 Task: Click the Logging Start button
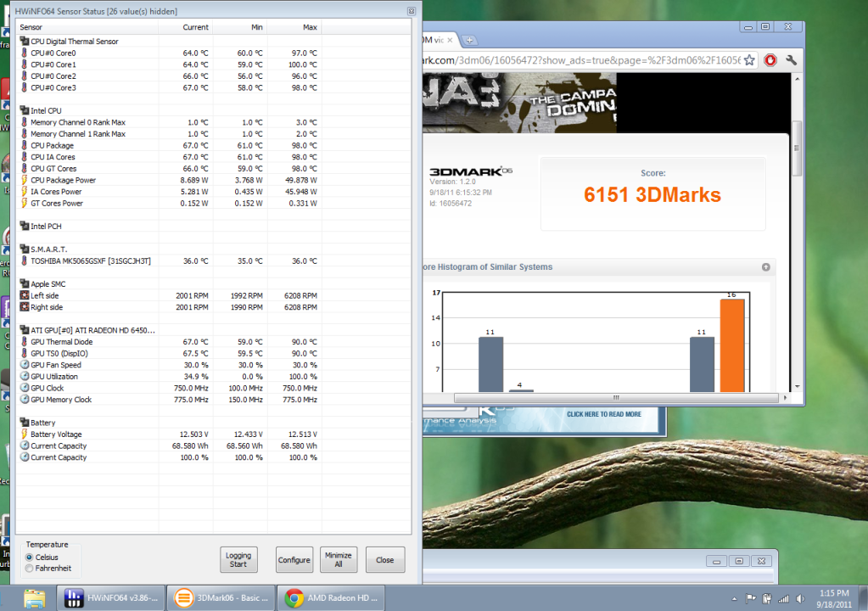click(x=238, y=559)
